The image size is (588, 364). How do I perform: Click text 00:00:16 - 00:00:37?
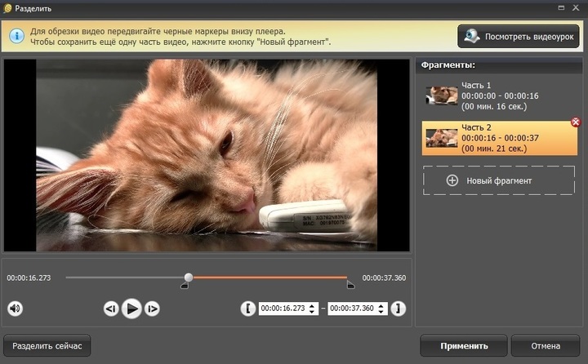coord(500,138)
